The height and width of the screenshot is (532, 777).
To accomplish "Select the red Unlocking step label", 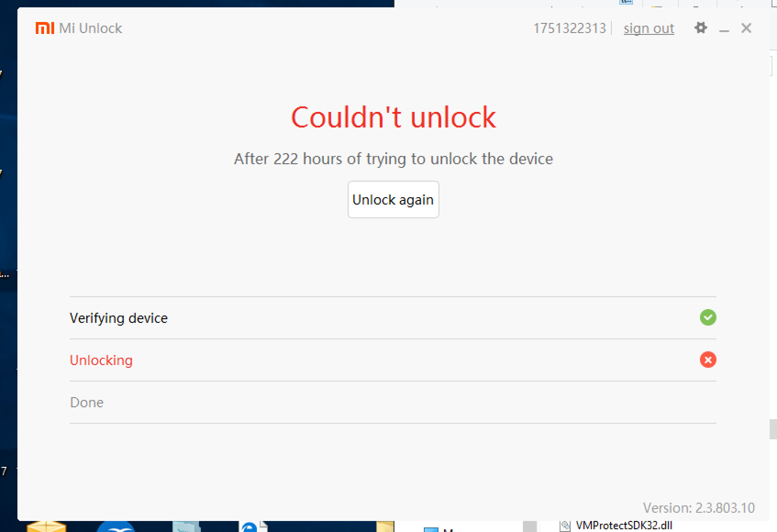I will pyautogui.click(x=101, y=360).
